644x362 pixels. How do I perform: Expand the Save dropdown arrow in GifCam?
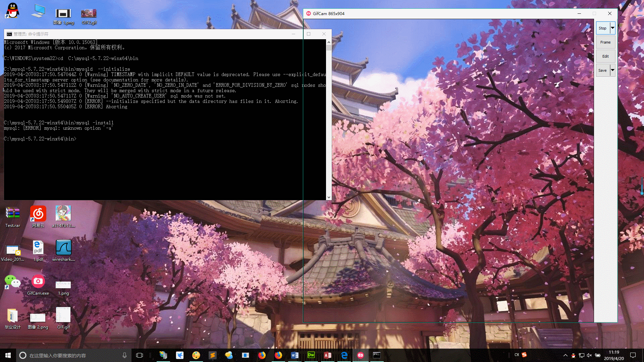click(x=612, y=70)
